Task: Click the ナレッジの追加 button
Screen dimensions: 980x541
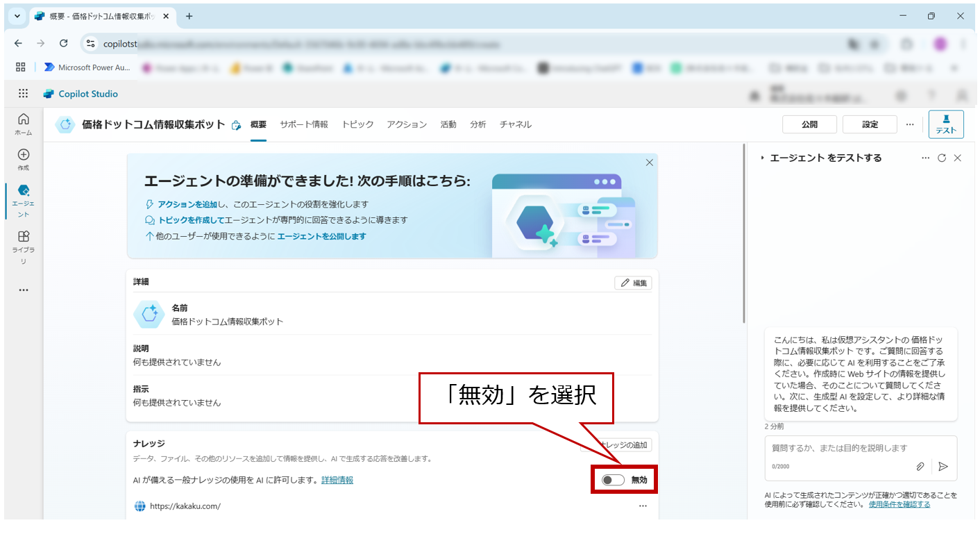Action: (x=616, y=445)
